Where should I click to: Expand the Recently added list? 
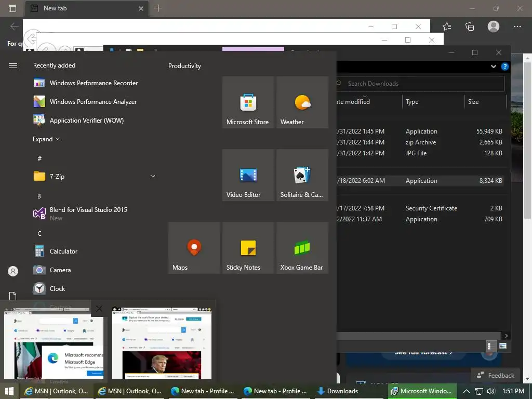coord(46,139)
